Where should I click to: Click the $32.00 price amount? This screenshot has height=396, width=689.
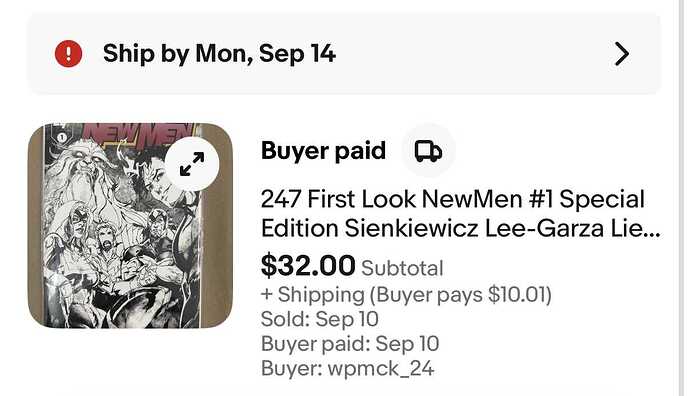click(x=308, y=265)
